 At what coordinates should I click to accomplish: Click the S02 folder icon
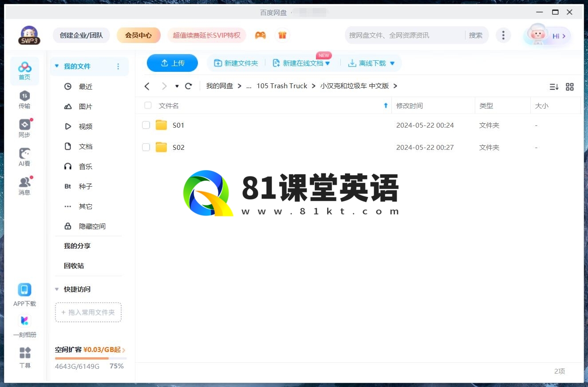pos(161,147)
